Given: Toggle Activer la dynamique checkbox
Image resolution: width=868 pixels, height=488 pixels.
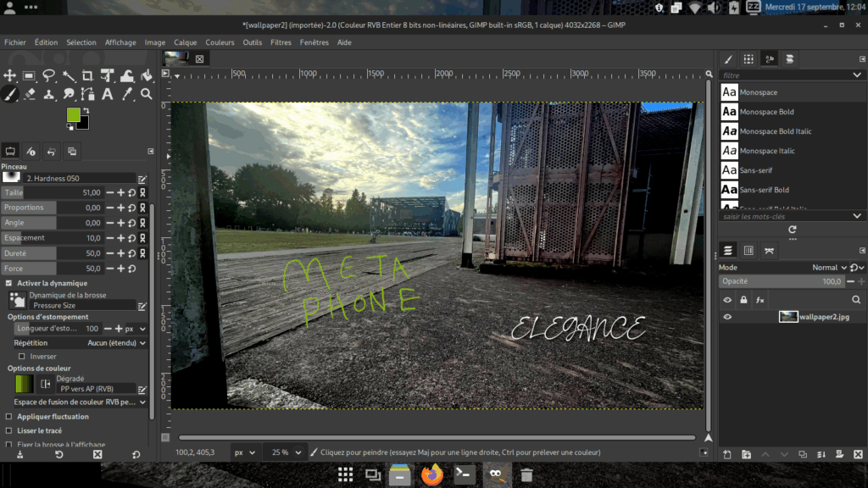Looking at the screenshot, I should [x=8, y=283].
